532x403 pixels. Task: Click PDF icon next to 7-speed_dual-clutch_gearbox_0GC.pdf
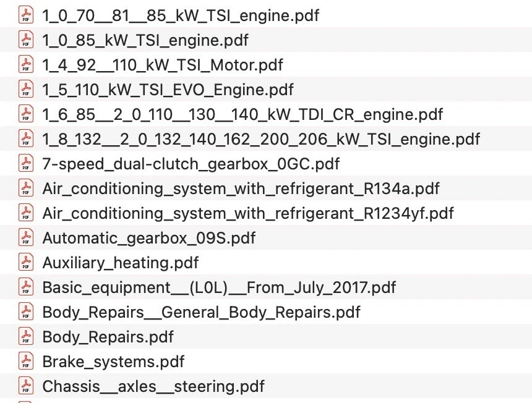coord(26,164)
